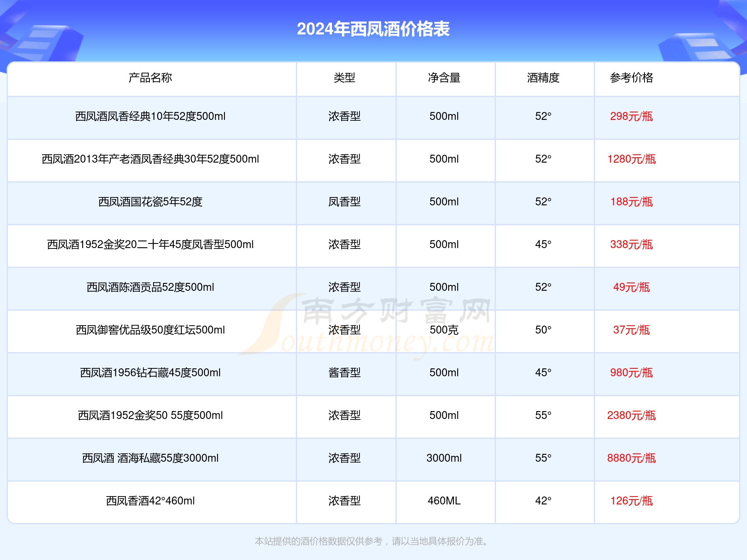Image resolution: width=747 pixels, height=560 pixels.
Task: Click product 西凤酒凤香经典10年52度500ml
Action: tap(150, 116)
